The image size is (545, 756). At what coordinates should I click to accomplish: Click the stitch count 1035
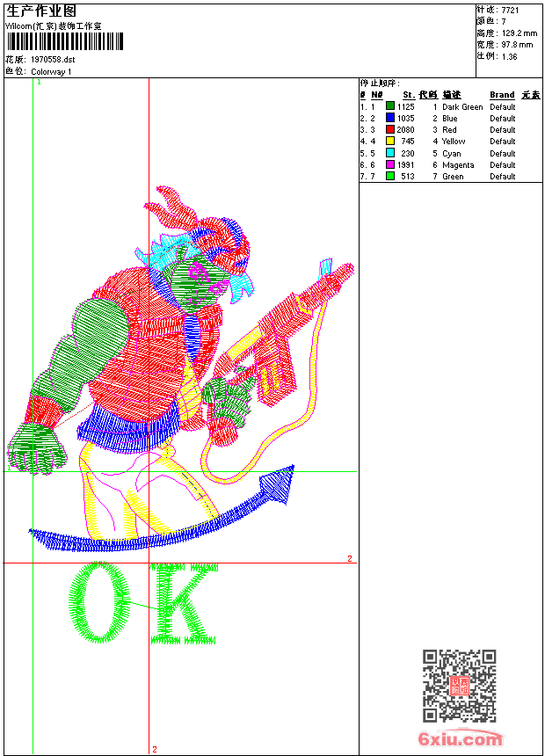pos(405,118)
